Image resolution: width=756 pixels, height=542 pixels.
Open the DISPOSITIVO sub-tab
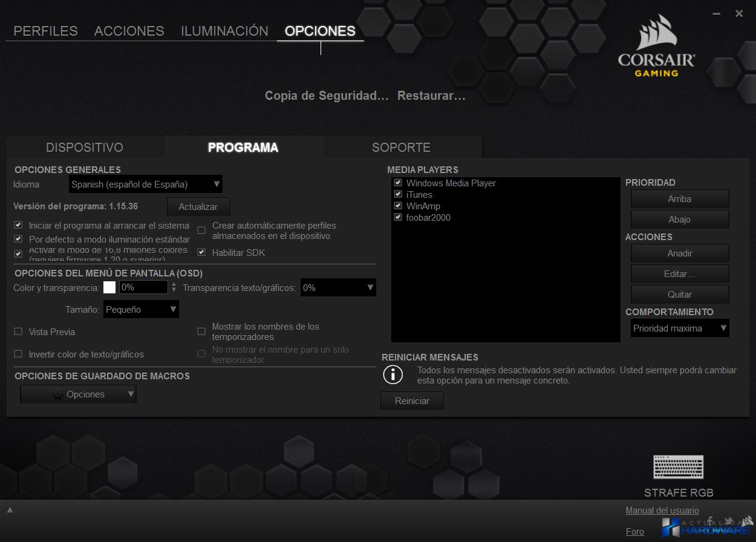pos(85,148)
